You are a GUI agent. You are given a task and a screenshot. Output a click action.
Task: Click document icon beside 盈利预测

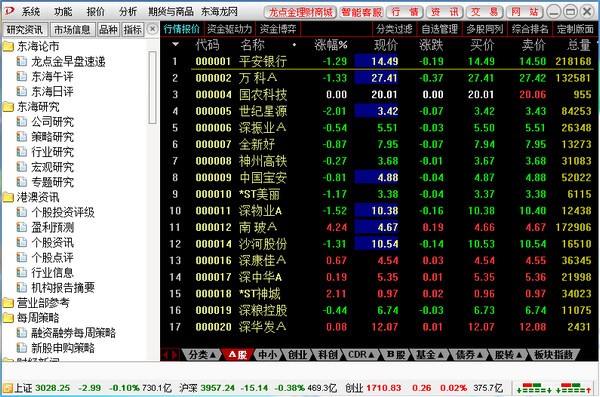(x=22, y=227)
